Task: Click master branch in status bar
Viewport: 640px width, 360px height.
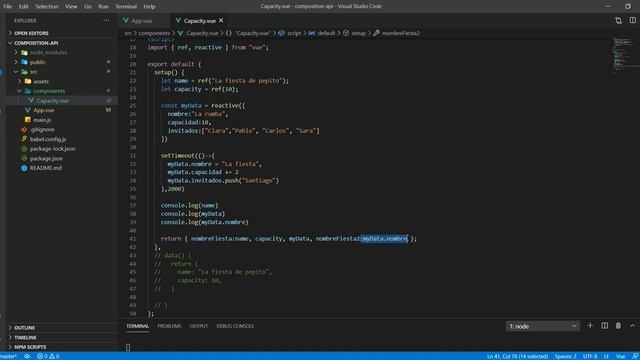Action: tap(8, 356)
